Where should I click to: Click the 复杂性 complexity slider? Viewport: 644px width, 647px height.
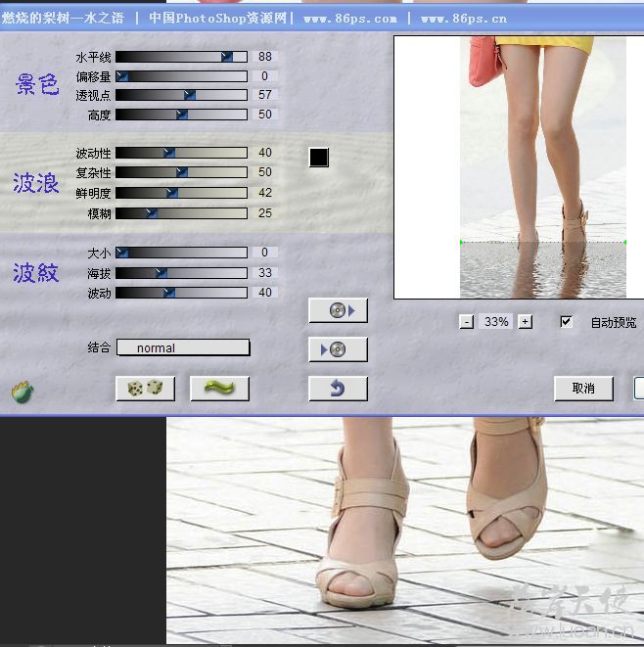click(x=181, y=172)
